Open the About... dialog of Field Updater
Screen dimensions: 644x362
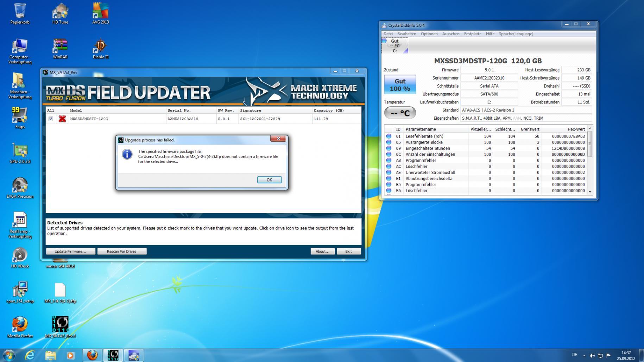pyautogui.click(x=322, y=251)
